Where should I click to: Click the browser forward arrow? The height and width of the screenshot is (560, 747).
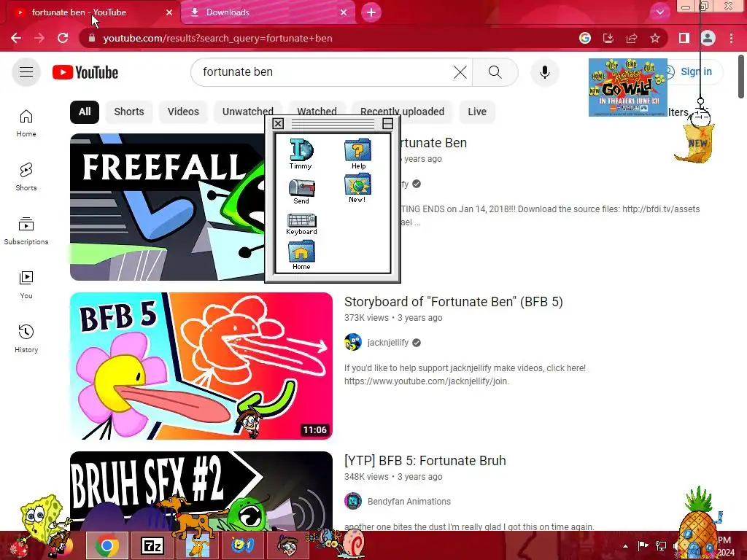click(39, 38)
